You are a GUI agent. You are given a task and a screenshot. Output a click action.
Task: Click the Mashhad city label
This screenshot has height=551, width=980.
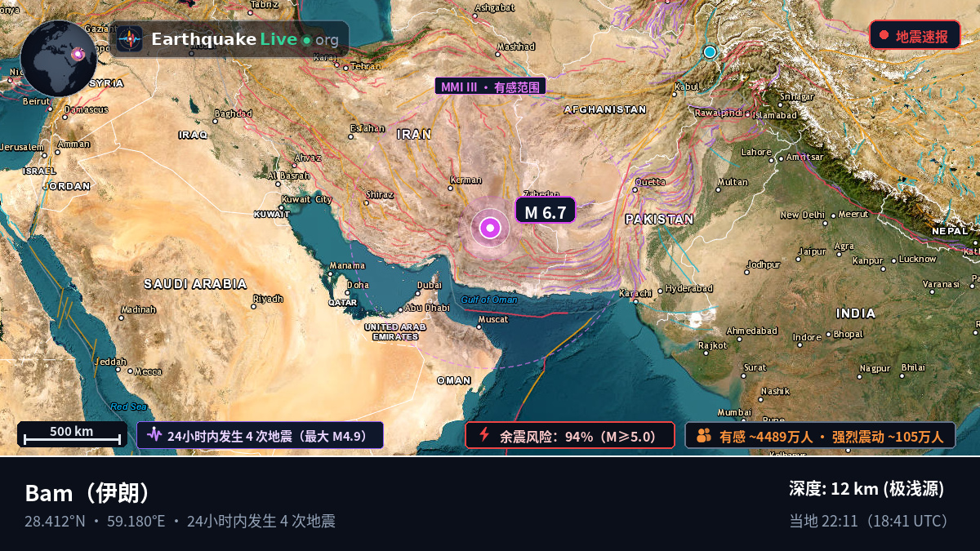coord(516,47)
